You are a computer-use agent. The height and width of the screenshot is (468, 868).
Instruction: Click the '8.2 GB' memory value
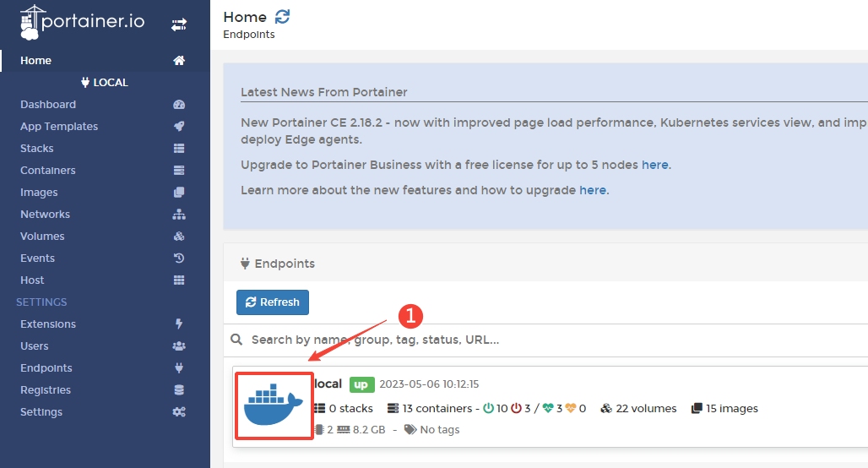[x=369, y=430]
